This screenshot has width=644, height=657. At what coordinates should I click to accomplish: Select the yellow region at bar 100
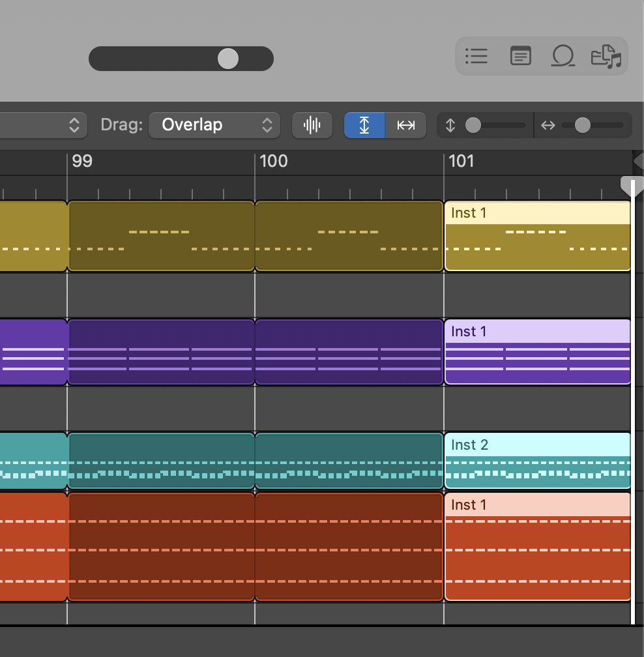349,237
